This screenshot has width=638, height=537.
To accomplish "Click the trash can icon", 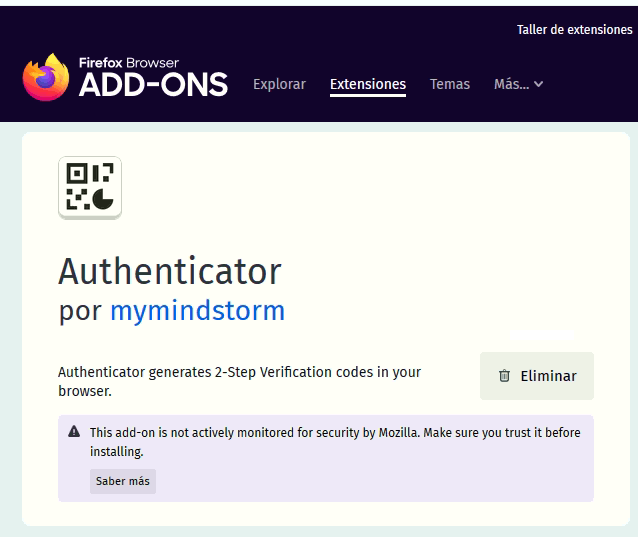I will 504,376.
